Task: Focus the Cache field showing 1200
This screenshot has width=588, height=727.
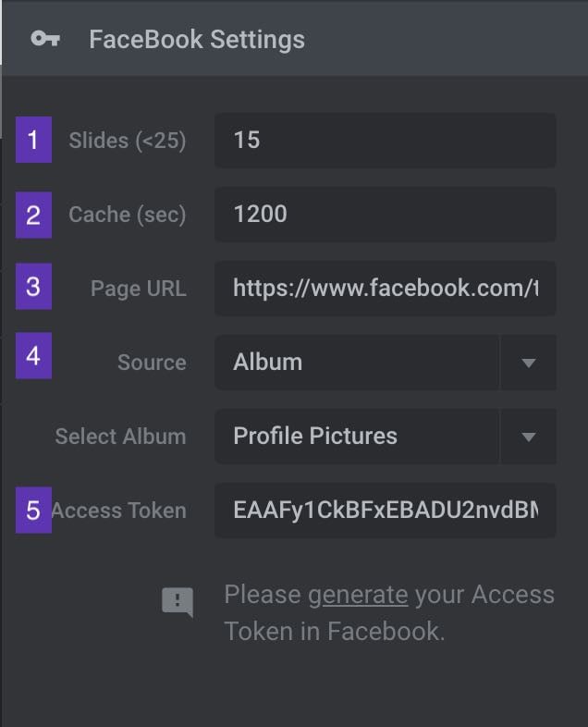Action: [x=386, y=215]
